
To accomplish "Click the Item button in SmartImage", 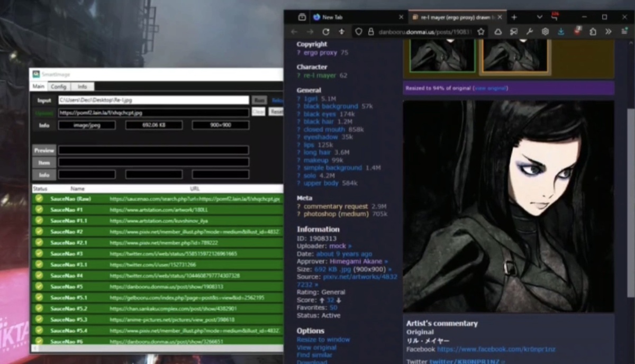I will (44, 162).
